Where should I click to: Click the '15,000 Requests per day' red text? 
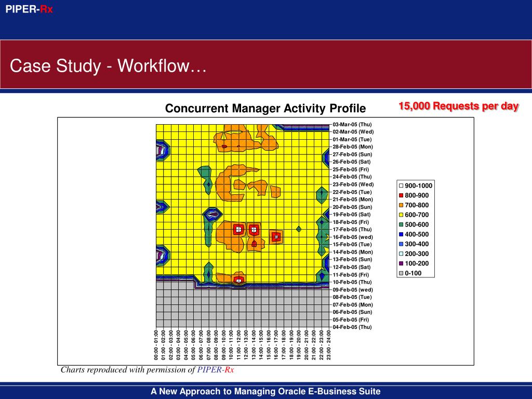(x=459, y=106)
